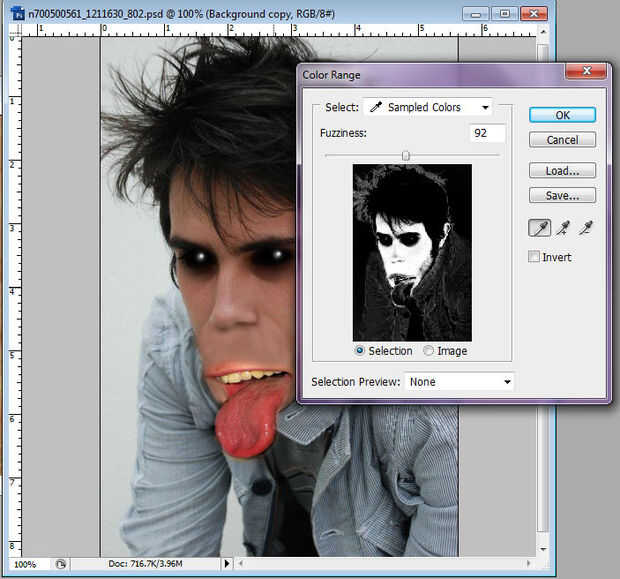Click the Fuzziness slider handle
The width and height of the screenshot is (620, 579).
(x=406, y=156)
